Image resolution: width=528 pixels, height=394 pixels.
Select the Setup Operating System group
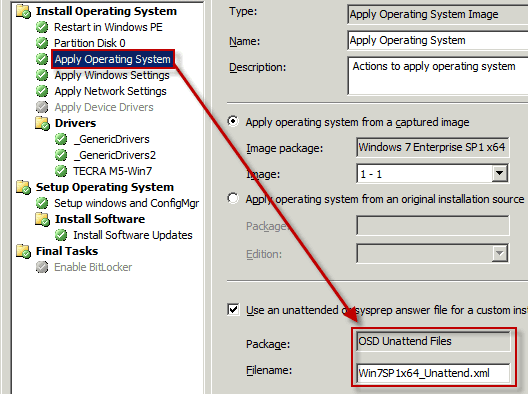(105, 187)
